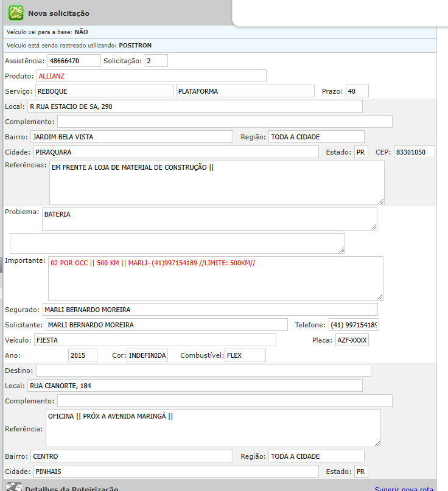The height and width of the screenshot is (491, 448).
Task: Click the empty Destino field
Action: (203, 370)
